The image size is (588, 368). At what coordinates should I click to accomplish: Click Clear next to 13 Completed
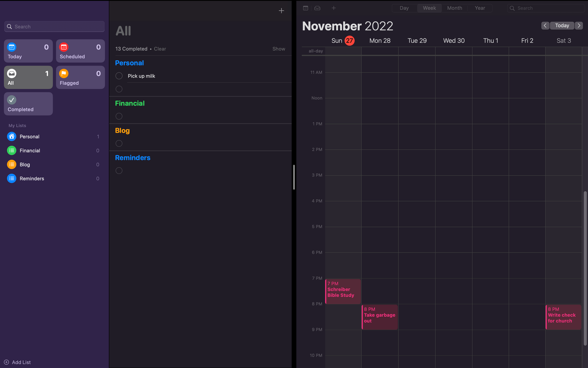click(160, 48)
